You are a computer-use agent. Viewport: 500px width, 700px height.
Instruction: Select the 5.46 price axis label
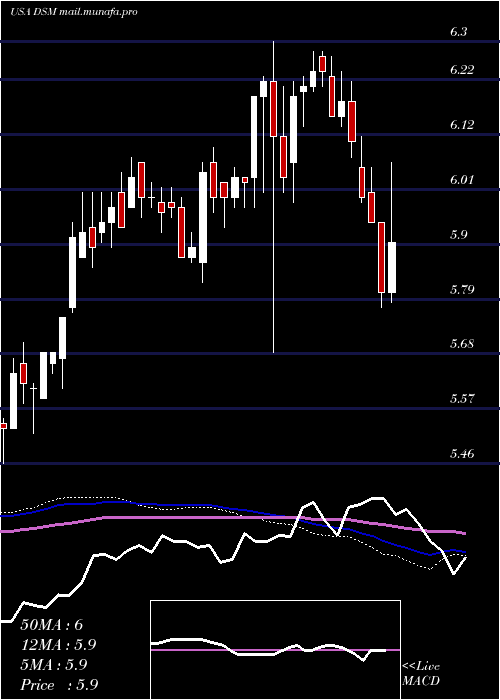point(462,454)
